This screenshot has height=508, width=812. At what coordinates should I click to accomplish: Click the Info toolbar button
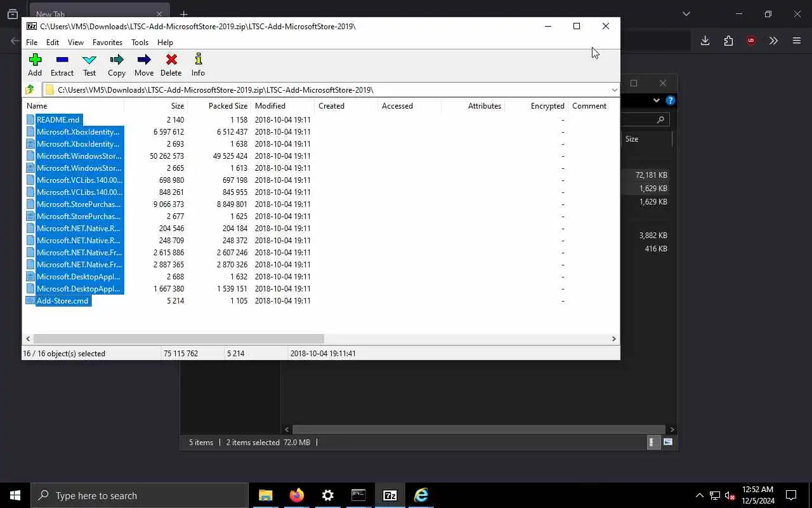198,65
